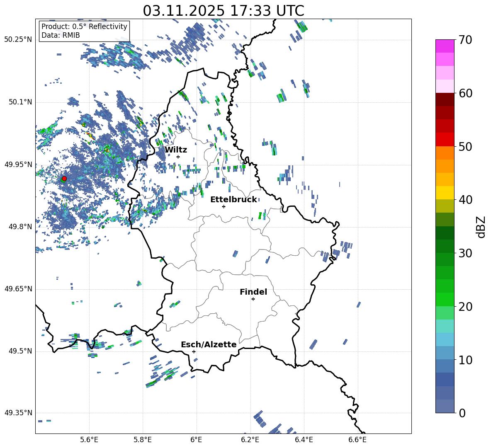
Task: Select the Findel location label
Action: (253, 292)
